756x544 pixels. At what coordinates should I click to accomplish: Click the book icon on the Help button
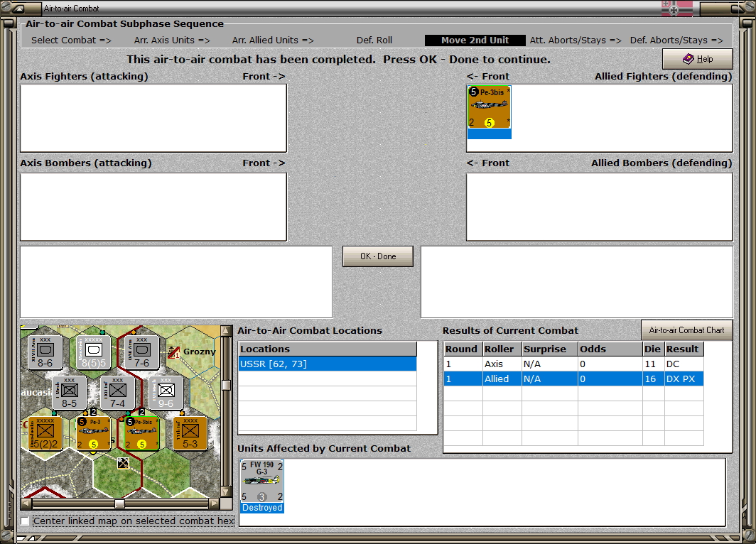click(x=688, y=59)
